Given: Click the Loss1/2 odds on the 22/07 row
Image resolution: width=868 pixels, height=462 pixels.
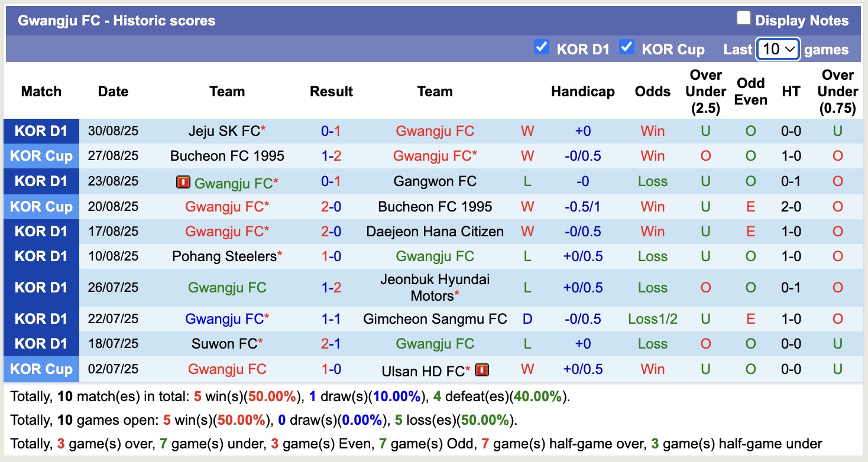Looking at the screenshot, I should point(652,318).
